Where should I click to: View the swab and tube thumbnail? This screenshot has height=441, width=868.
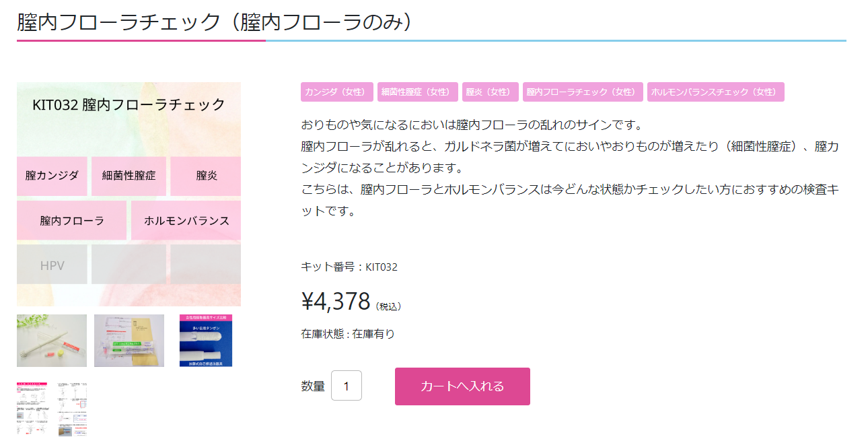coord(52,341)
